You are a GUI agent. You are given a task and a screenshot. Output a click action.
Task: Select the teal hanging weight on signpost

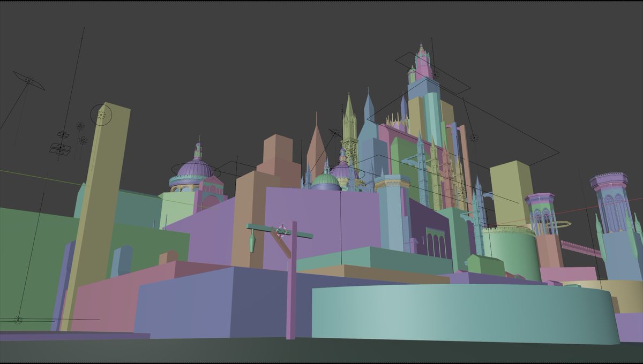(x=252, y=241)
